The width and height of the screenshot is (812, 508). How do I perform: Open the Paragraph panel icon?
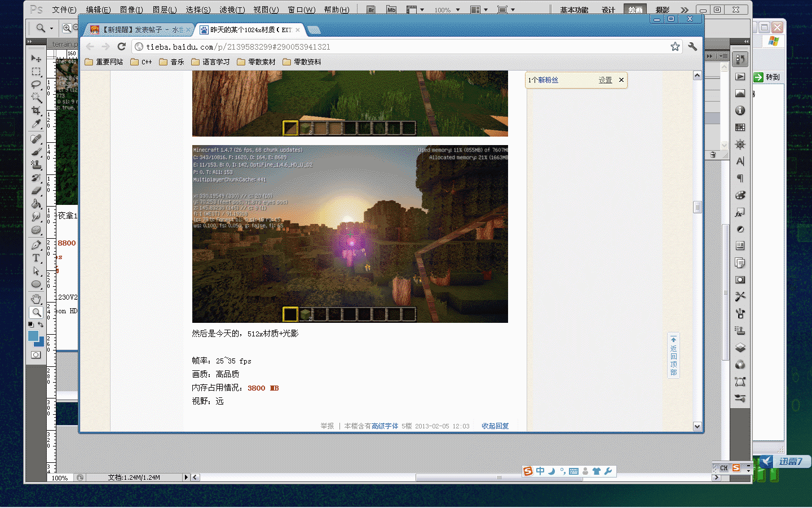[x=740, y=178]
